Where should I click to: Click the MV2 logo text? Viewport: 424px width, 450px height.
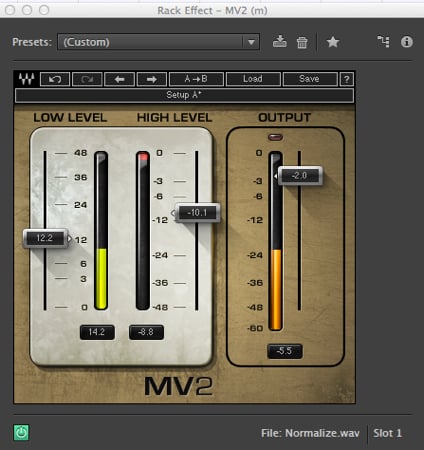(179, 387)
